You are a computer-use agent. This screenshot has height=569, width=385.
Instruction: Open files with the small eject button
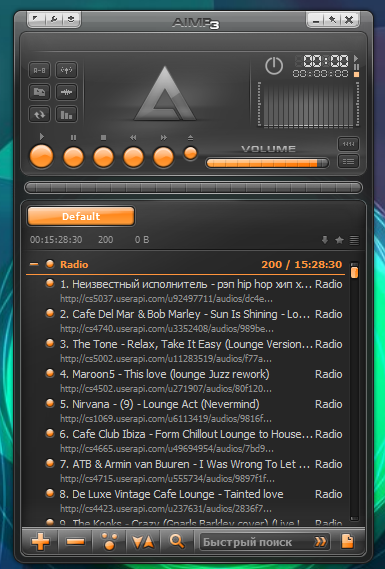pos(191,153)
